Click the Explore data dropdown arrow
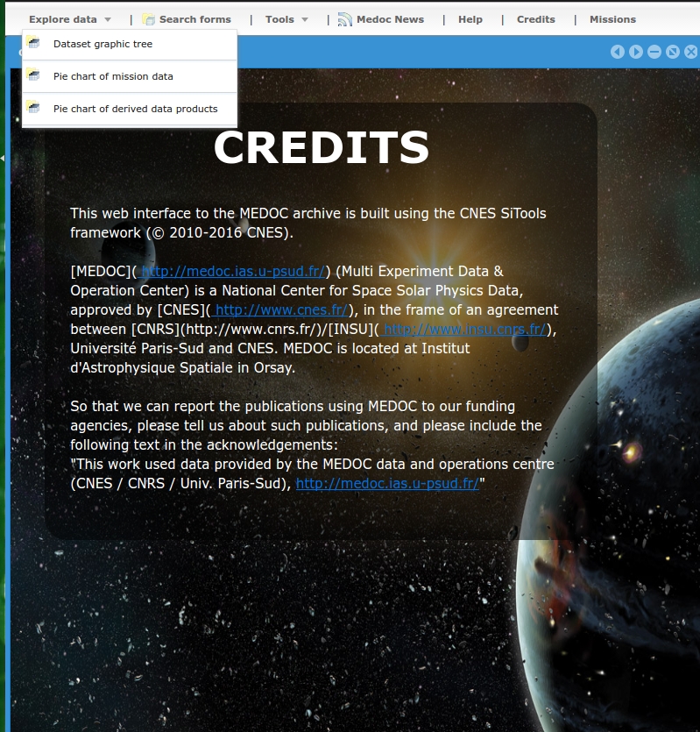The image size is (700, 732). pos(108,19)
